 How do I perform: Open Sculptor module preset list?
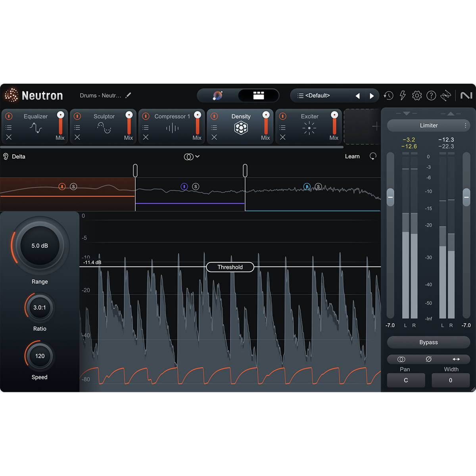point(77,128)
